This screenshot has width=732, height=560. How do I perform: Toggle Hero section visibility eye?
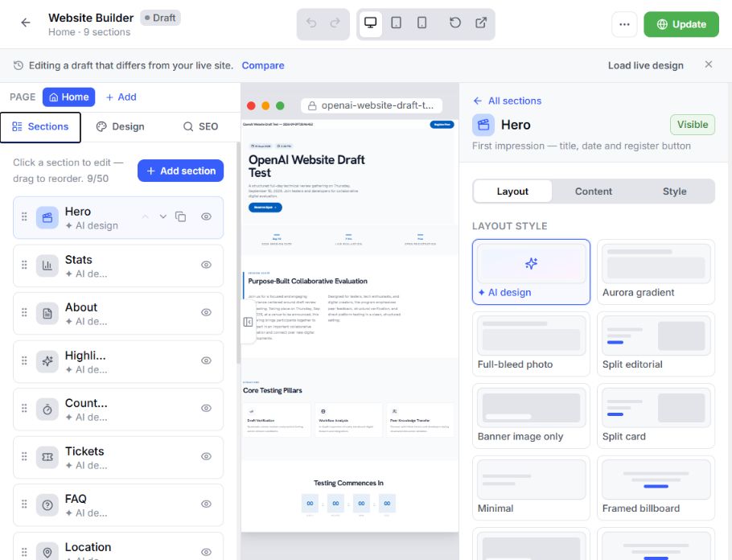(x=207, y=216)
